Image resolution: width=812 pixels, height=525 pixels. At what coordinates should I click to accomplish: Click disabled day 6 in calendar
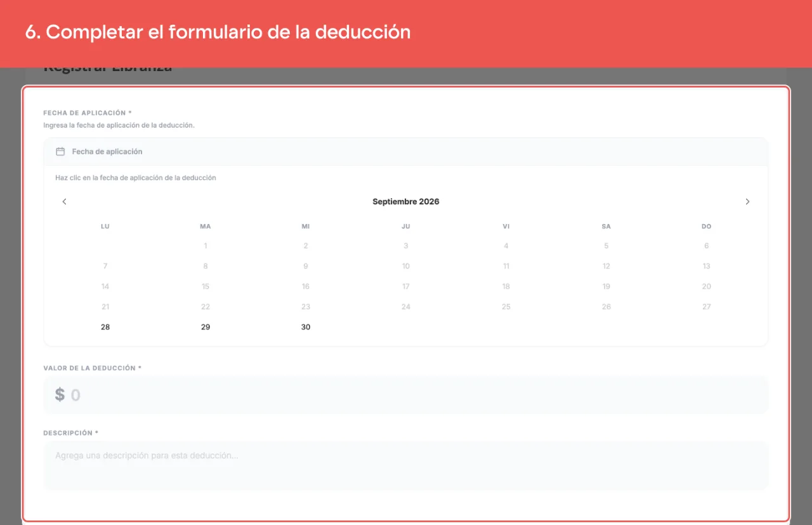(x=707, y=246)
